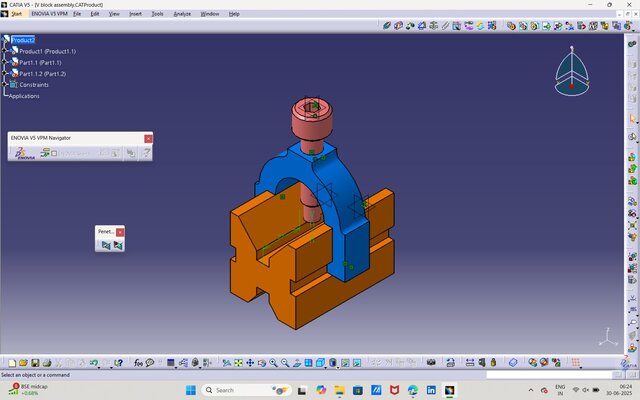Open the Insert menu
The height and width of the screenshot is (400, 640).
(x=135, y=14)
